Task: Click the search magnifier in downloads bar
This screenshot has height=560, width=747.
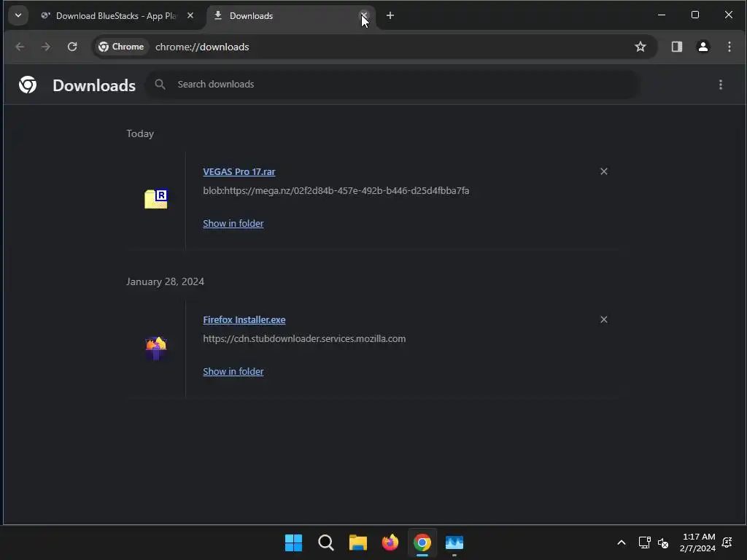Action: point(160,85)
